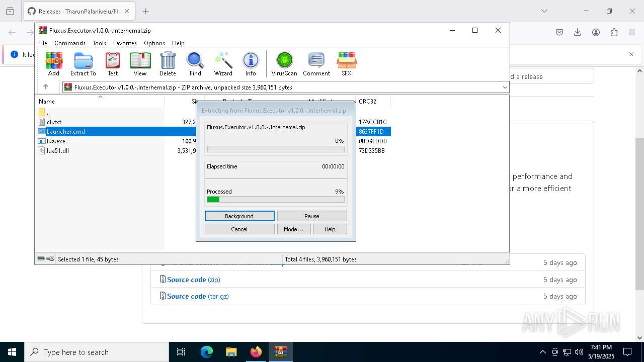The image size is (644, 362).
Task: Click the Background button
Action: [239, 216]
